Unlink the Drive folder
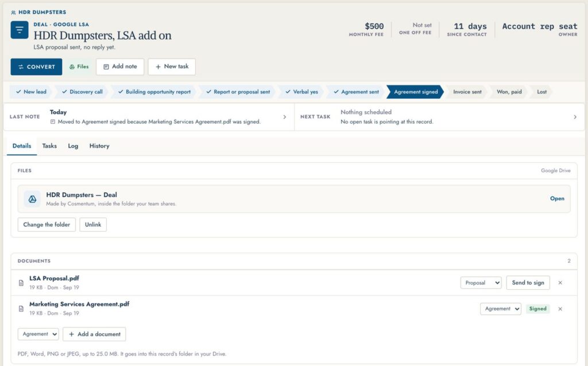This screenshot has width=588, height=366. click(93, 225)
